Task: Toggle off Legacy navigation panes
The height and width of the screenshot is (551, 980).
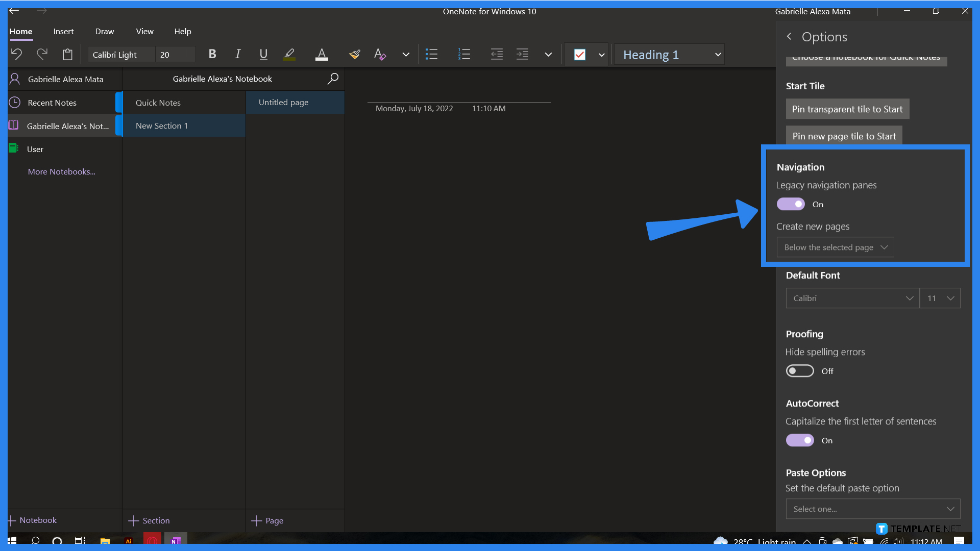Action: click(790, 204)
